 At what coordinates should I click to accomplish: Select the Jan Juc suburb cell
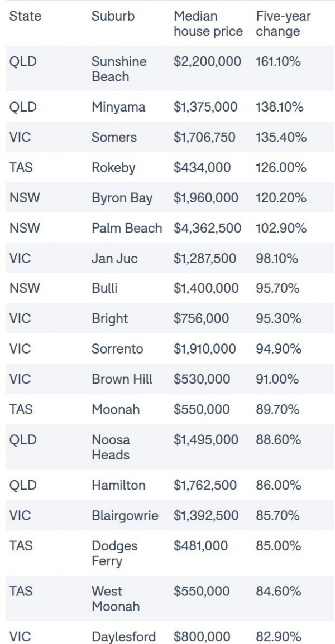pyautogui.click(x=114, y=258)
